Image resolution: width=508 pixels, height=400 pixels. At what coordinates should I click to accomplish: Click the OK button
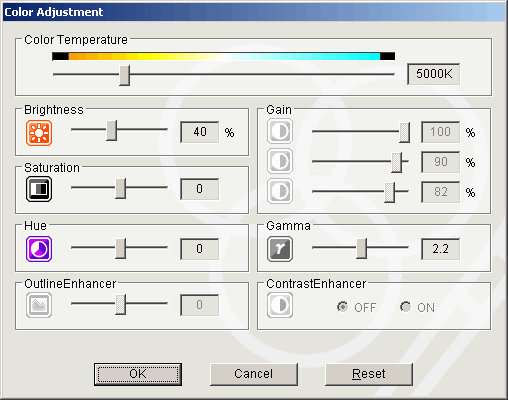click(x=138, y=374)
